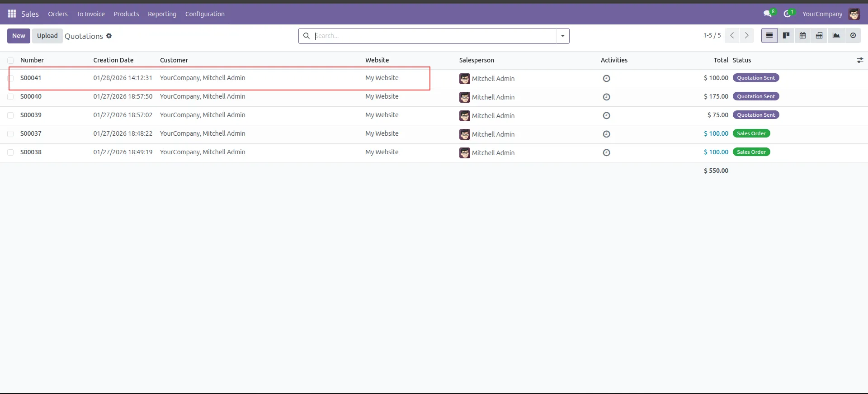Select all quotations with header checkbox
Viewport: 868px width, 394px height.
pyautogui.click(x=10, y=61)
